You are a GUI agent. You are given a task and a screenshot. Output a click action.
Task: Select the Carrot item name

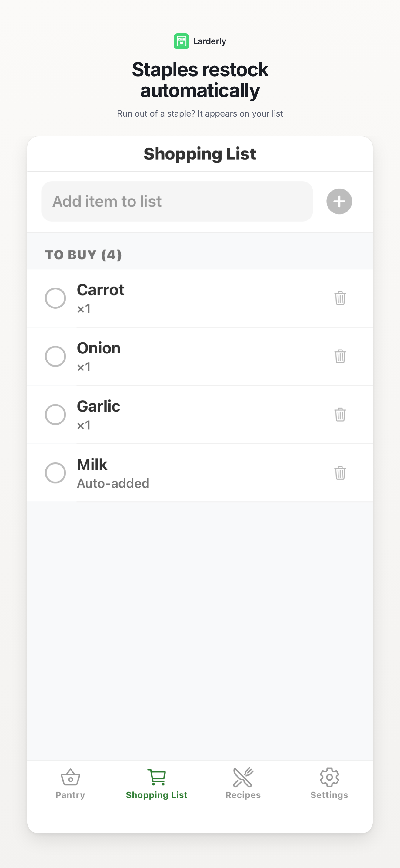pyautogui.click(x=101, y=290)
